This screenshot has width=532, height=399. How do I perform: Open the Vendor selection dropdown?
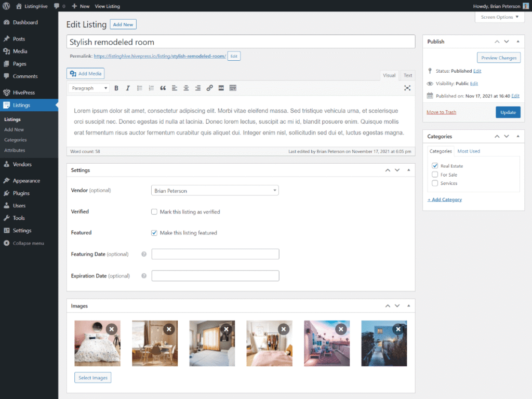[x=215, y=190]
